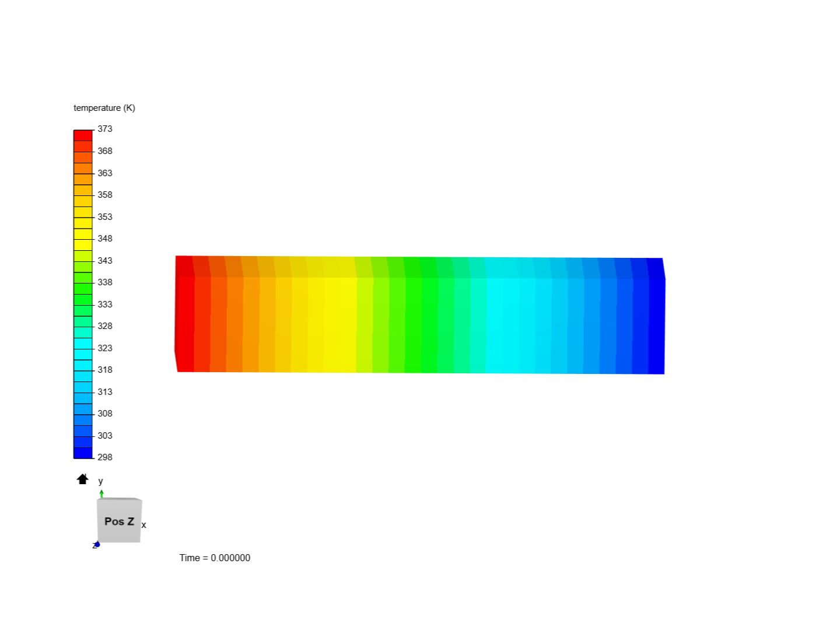Click the x axis label beside the cube

pos(144,525)
